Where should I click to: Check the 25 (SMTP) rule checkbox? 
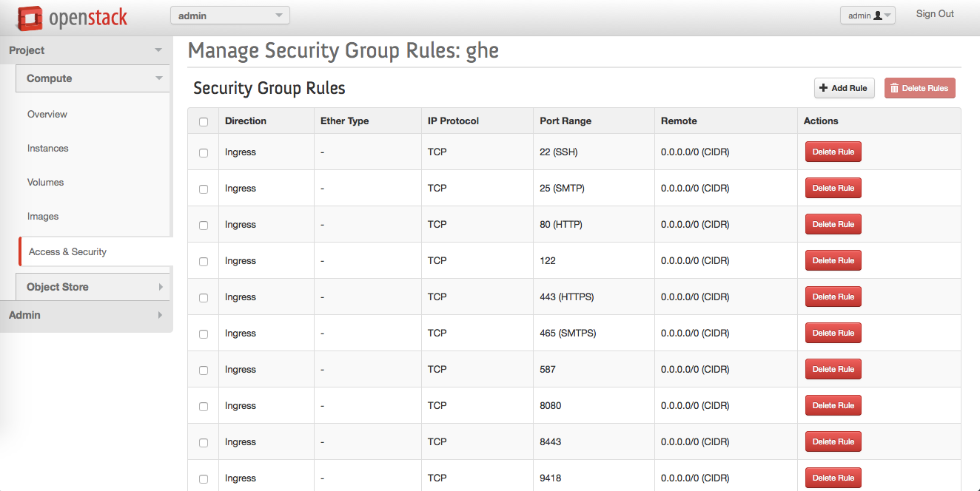click(204, 189)
